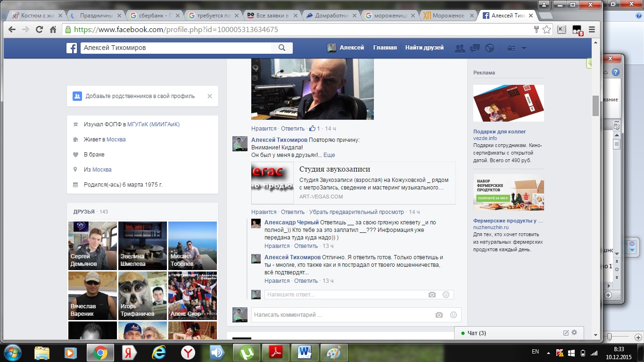Click the 'Главная' navigation link
This screenshot has width=644, height=362.
point(385,48)
